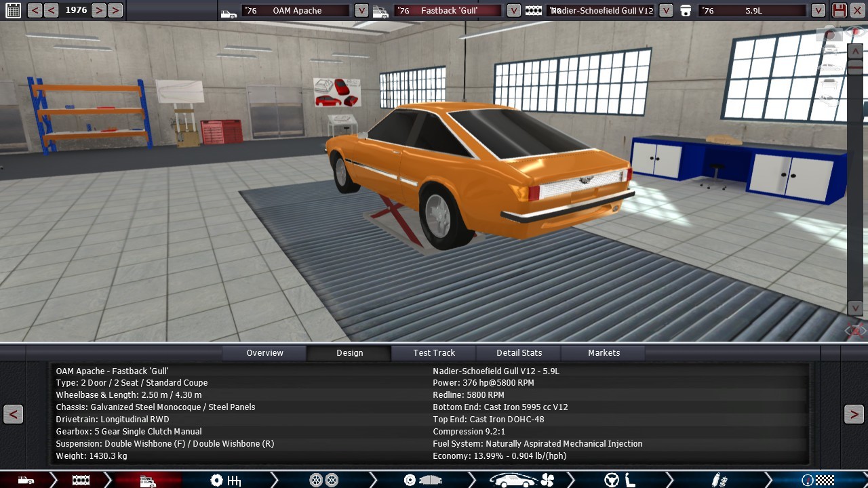Click the save floppy disk icon

tap(840, 10)
